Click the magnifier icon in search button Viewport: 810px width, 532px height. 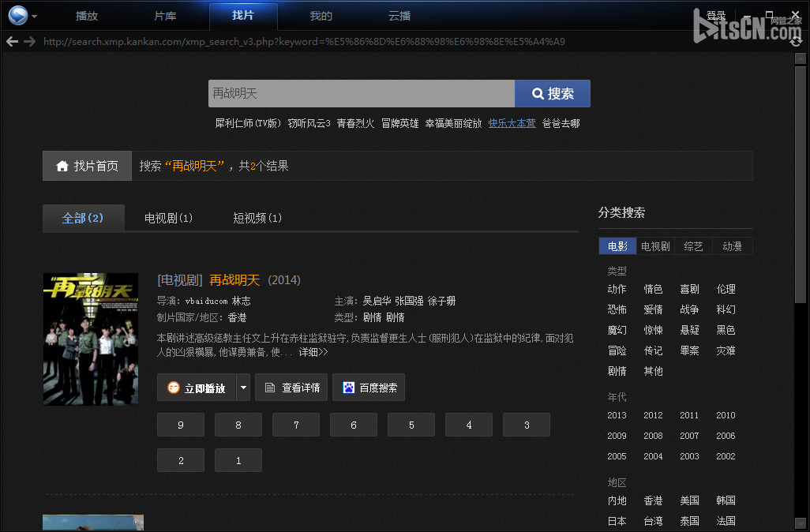tap(538, 93)
